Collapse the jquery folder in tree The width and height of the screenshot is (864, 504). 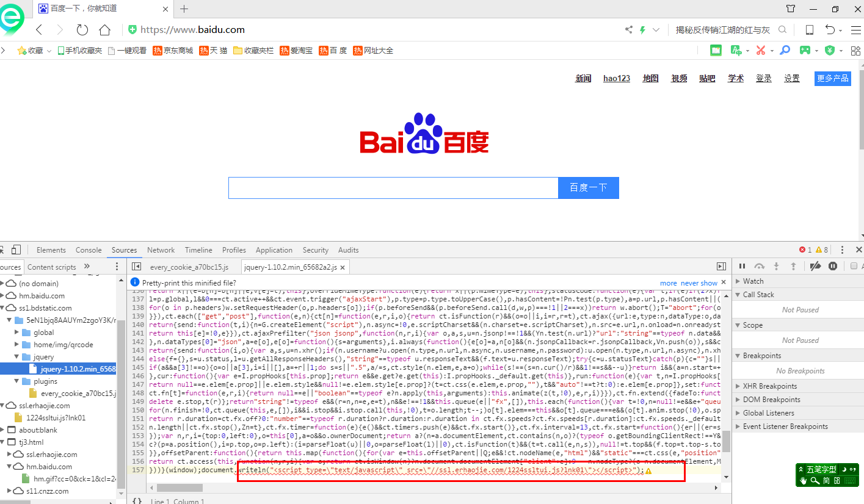tap(16, 357)
